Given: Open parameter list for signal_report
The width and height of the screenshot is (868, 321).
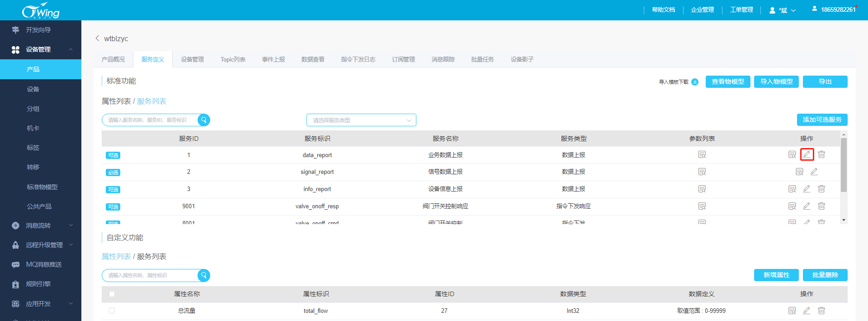Looking at the screenshot, I should (x=702, y=172).
